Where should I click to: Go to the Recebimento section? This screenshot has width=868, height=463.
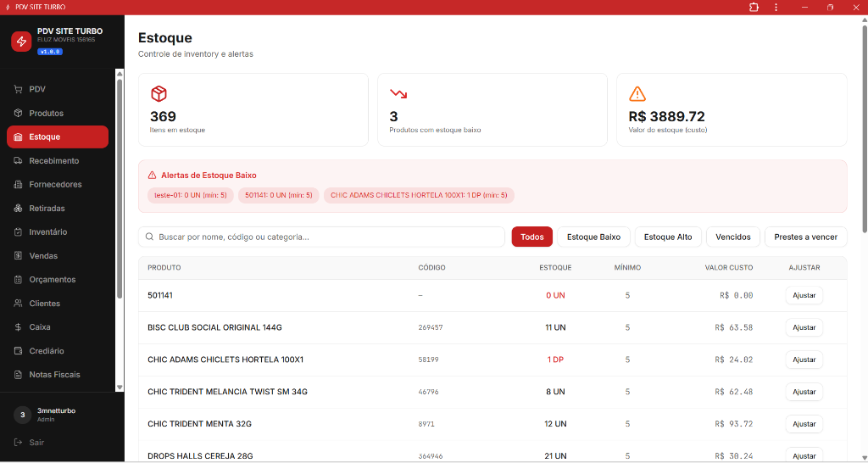tap(58, 160)
